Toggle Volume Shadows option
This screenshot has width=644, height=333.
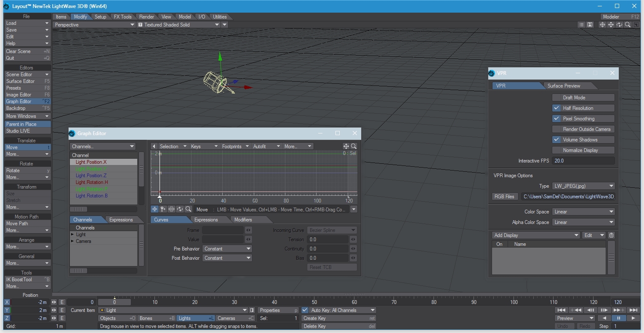583,140
